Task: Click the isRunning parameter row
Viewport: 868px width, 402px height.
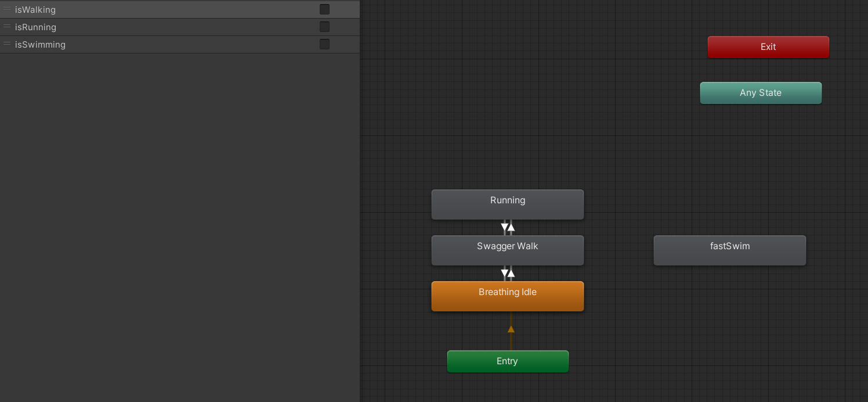Action: pyautogui.click(x=145, y=27)
